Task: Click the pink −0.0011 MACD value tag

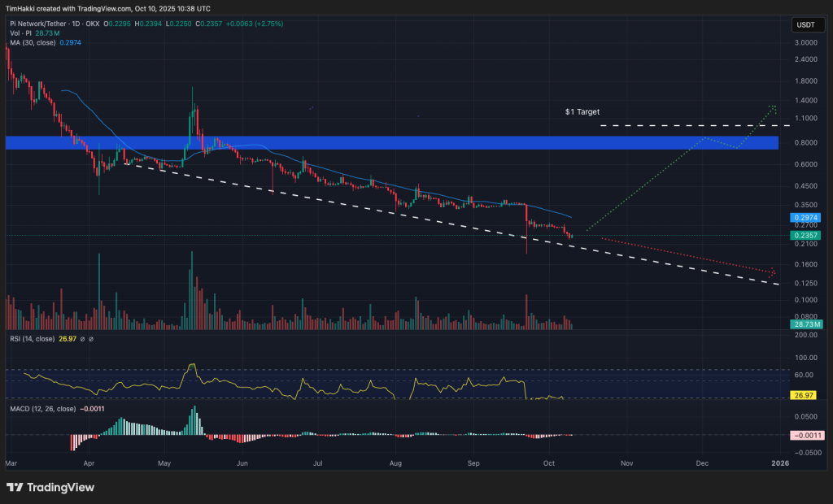Action: (806, 436)
